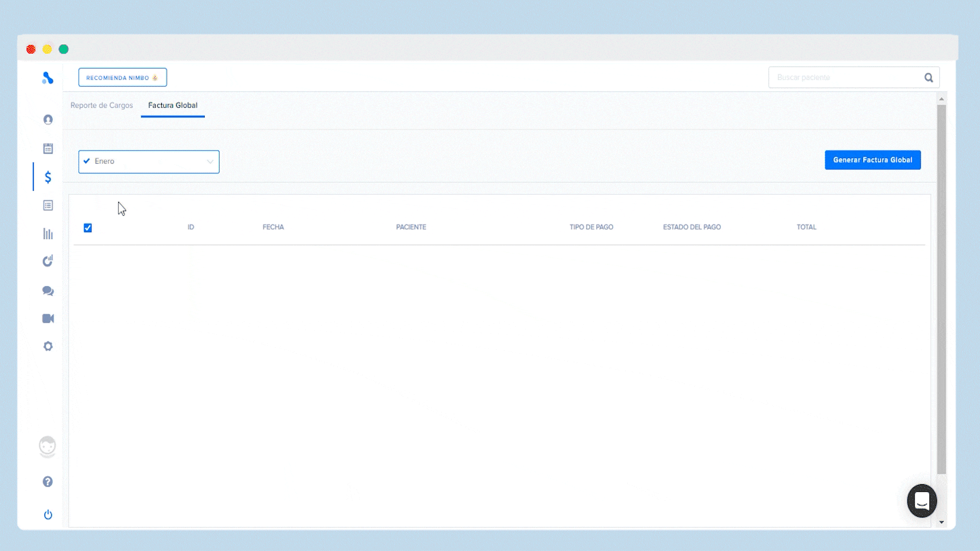Click the logout power icon

tap(47, 515)
